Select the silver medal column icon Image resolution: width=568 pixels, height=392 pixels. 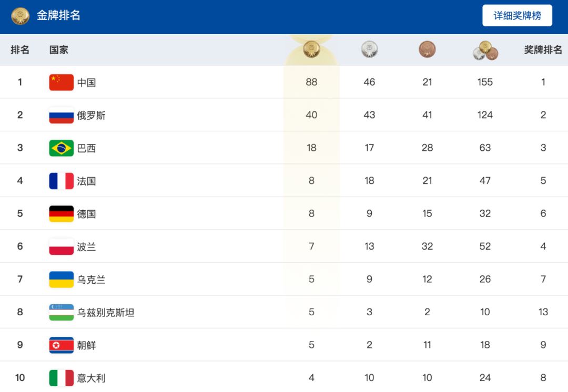[x=370, y=49]
